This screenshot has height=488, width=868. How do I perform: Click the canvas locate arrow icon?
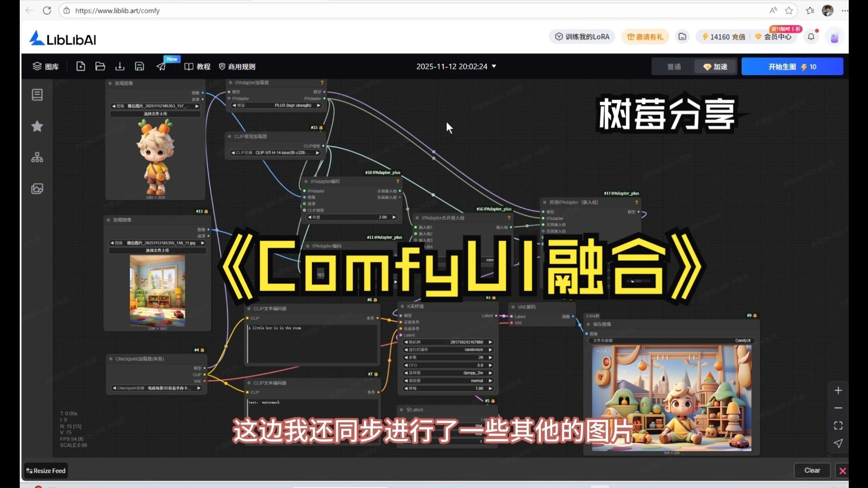click(x=838, y=443)
